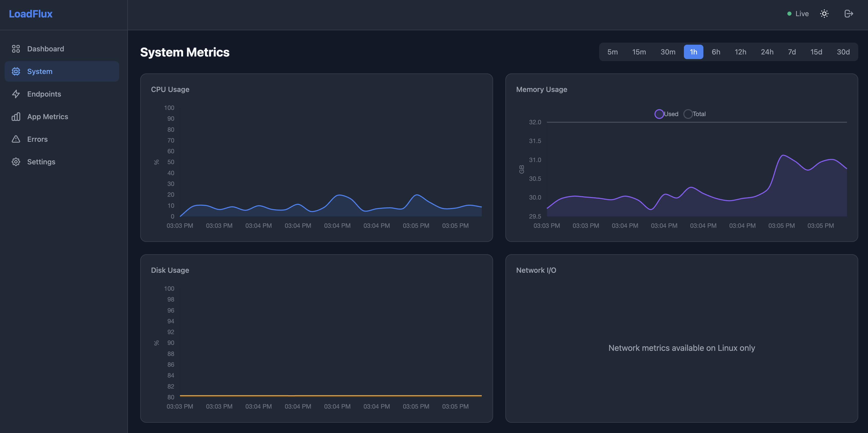Click the LoadFlux logo

[31, 14]
